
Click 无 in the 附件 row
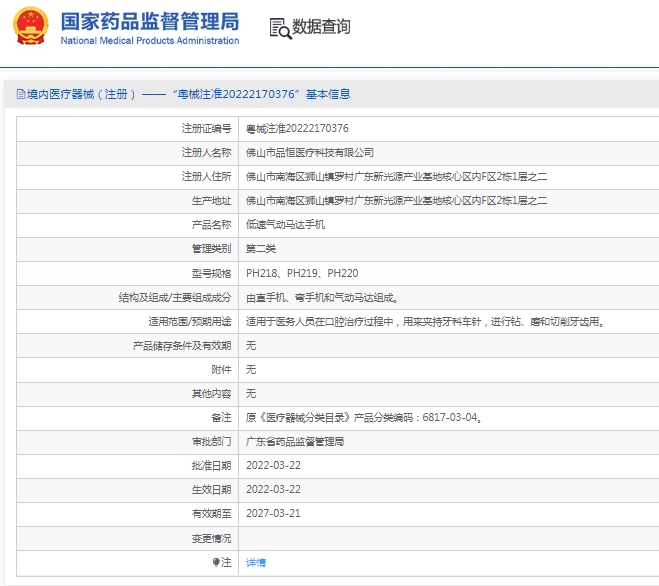tap(251, 370)
